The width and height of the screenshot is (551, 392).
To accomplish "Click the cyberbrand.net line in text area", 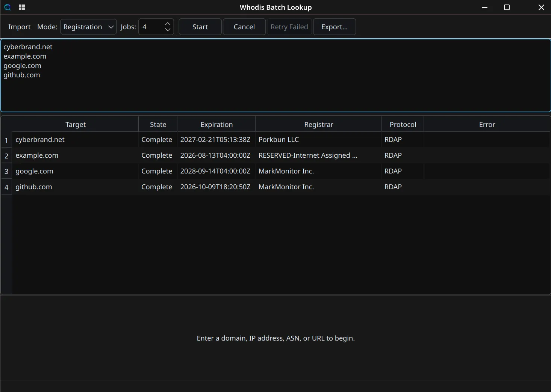I will [28, 47].
